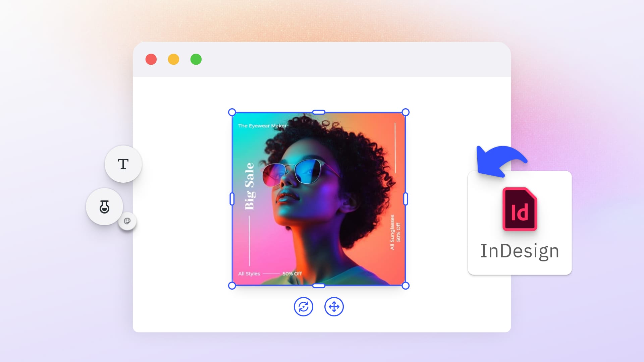Click the top middle edge handle
The height and width of the screenshot is (362, 644).
click(319, 112)
